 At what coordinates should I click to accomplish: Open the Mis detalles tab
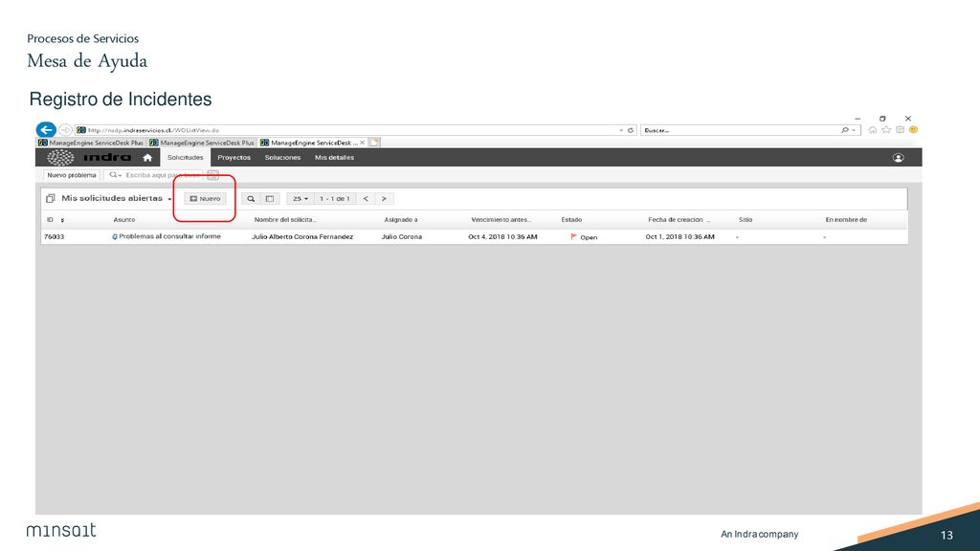coord(334,158)
